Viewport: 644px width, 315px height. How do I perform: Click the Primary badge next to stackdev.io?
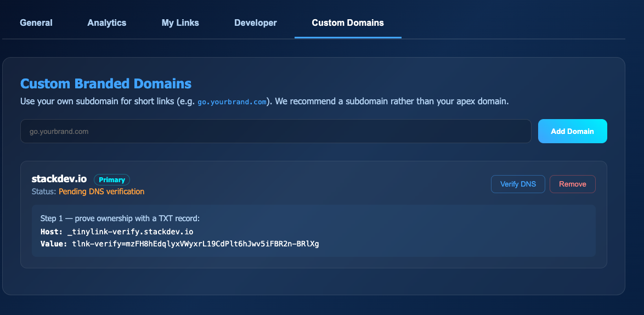point(112,180)
